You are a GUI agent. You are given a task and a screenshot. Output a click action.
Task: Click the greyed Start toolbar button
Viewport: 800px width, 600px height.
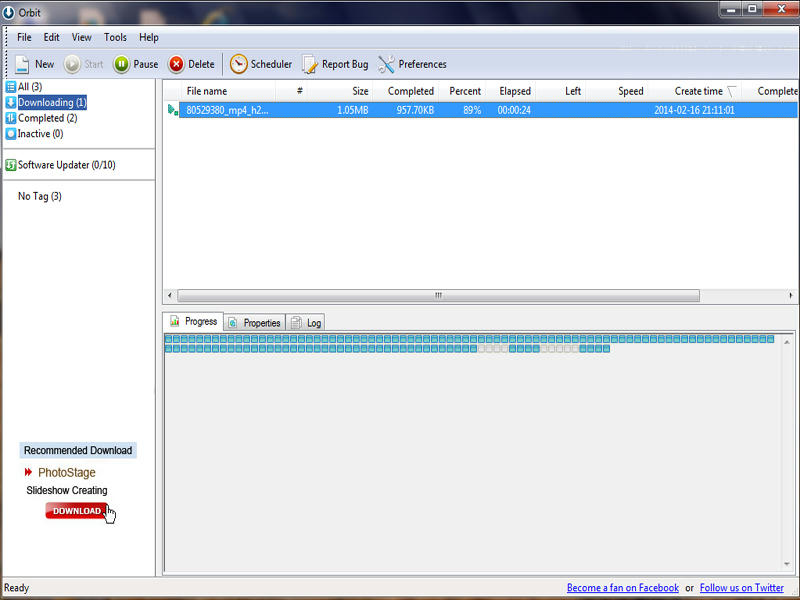[84, 64]
